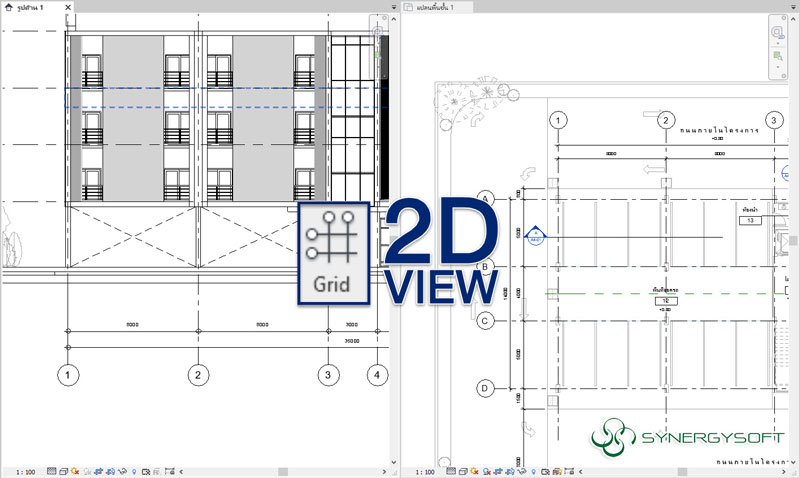The height and width of the screenshot is (478, 800).
Task: Open the 1:100 scale dropdown in right view
Action: click(x=425, y=472)
